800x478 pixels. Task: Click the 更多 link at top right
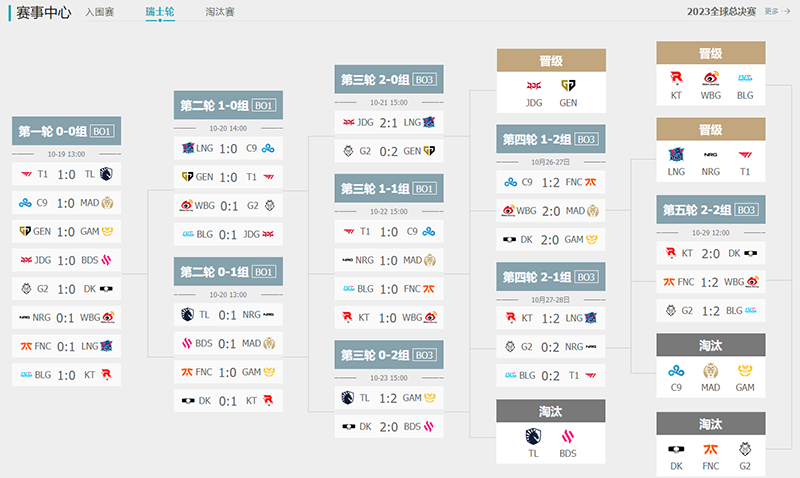777,12
